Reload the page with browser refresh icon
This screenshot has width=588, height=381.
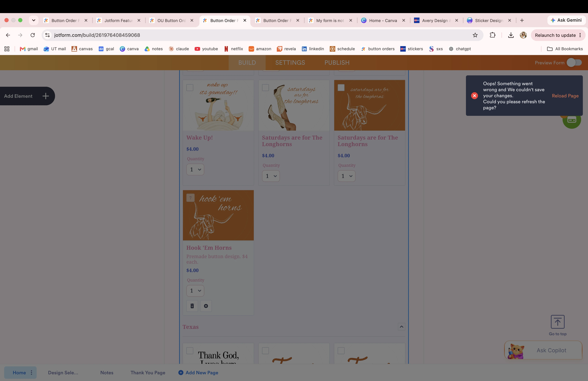click(x=33, y=35)
